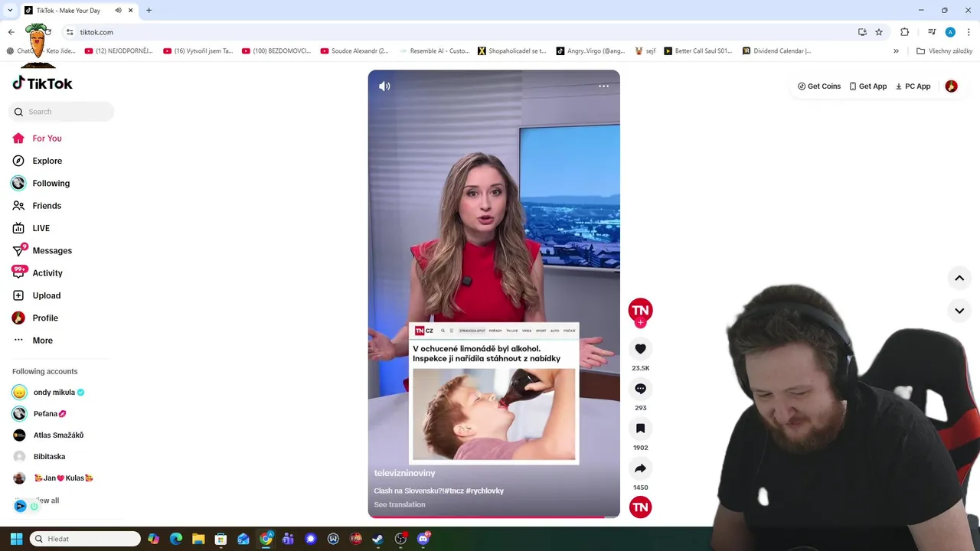Viewport: 980px width, 551px height.
Task: Open the media control icon in Chrome toolbar
Action: (x=932, y=32)
